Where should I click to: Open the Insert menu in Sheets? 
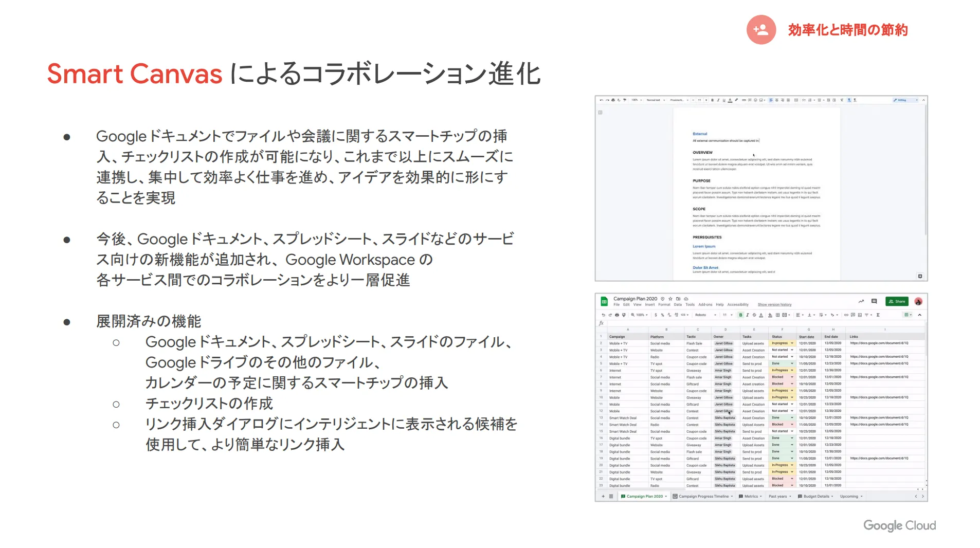pos(650,304)
